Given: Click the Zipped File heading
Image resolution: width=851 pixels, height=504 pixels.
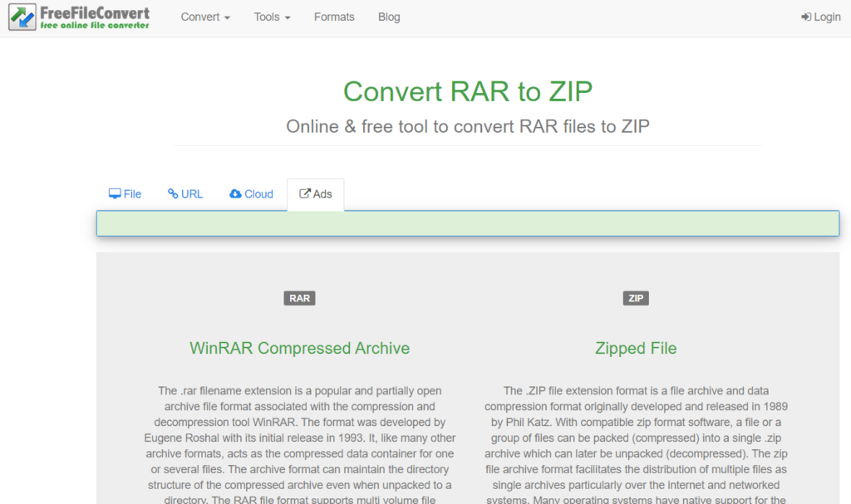Looking at the screenshot, I should [x=636, y=348].
